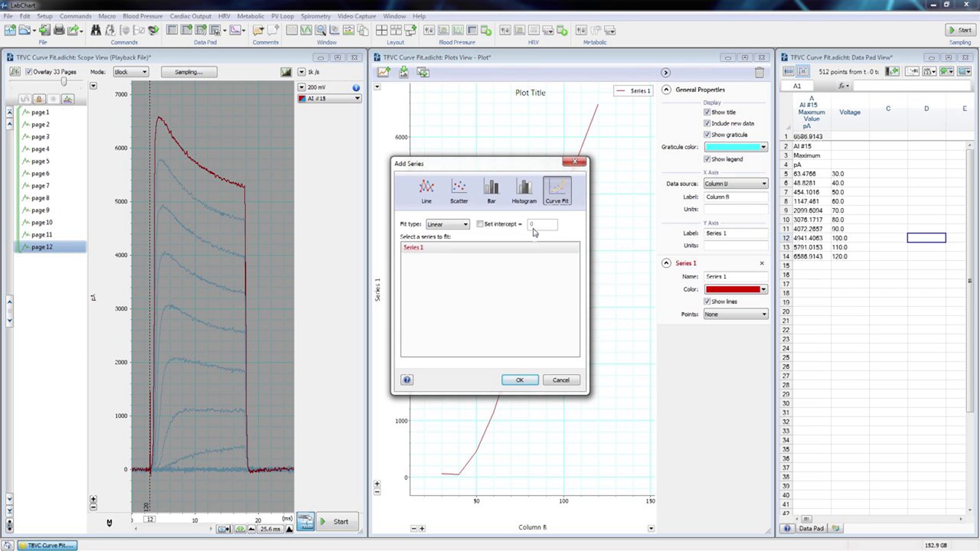980x551 pixels.
Task: Click the Zoom Window magnifier icon
Action: [320, 30]
